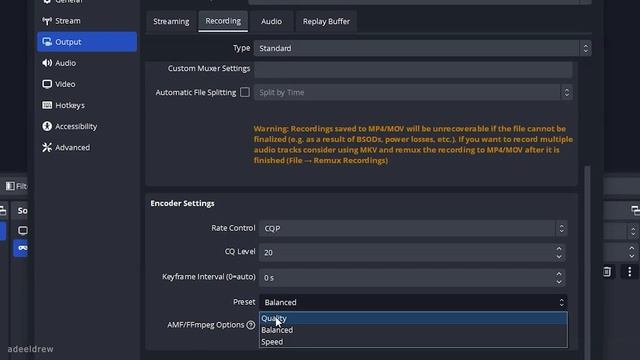The image size is (640, 360).
Task: Switch to the Recording tab
Action: (x=223, y=21)
